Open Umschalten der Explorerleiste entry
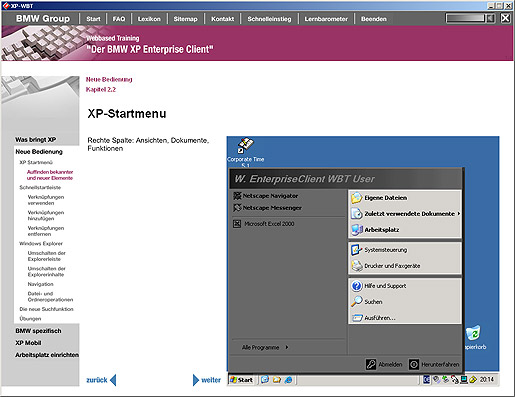Screen dimensions: 515x397 coord(47,256)
